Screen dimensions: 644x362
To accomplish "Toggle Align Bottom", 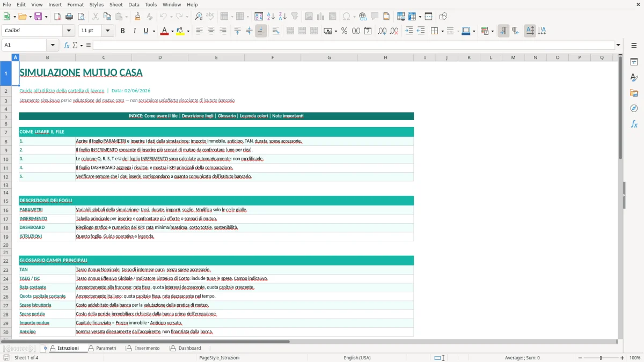I will 261,31.
